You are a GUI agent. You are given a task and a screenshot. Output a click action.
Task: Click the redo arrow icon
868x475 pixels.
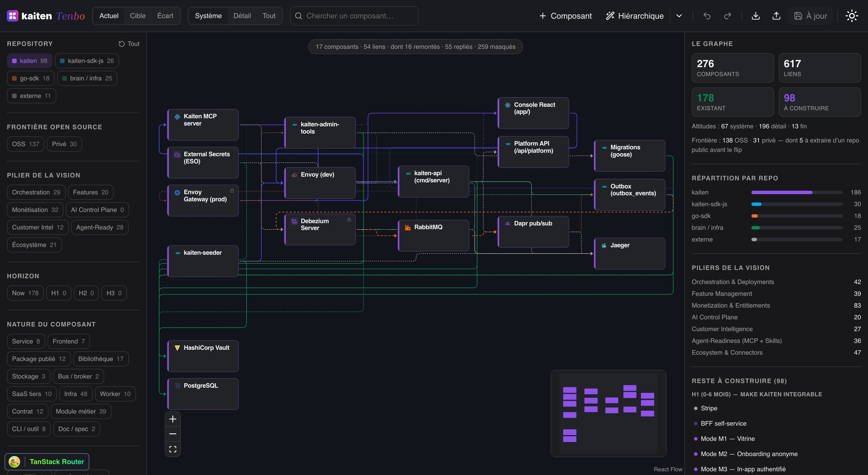pos(727,16)
